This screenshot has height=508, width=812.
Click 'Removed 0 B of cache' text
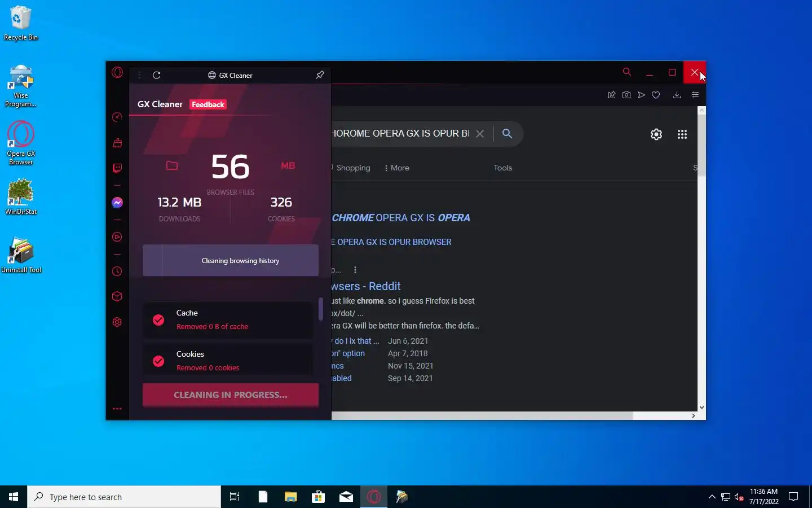tap(212, 327)
